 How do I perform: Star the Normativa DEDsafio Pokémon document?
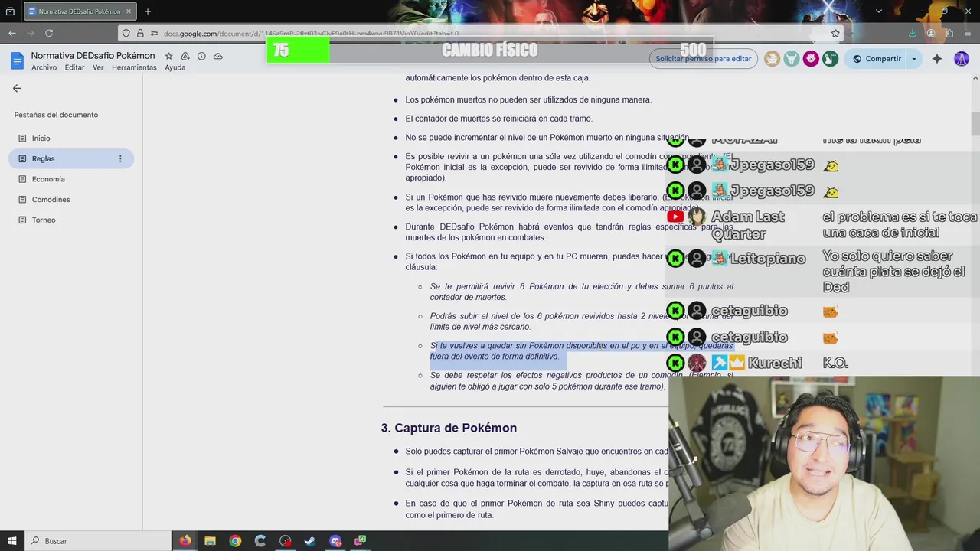coord(168,56)
